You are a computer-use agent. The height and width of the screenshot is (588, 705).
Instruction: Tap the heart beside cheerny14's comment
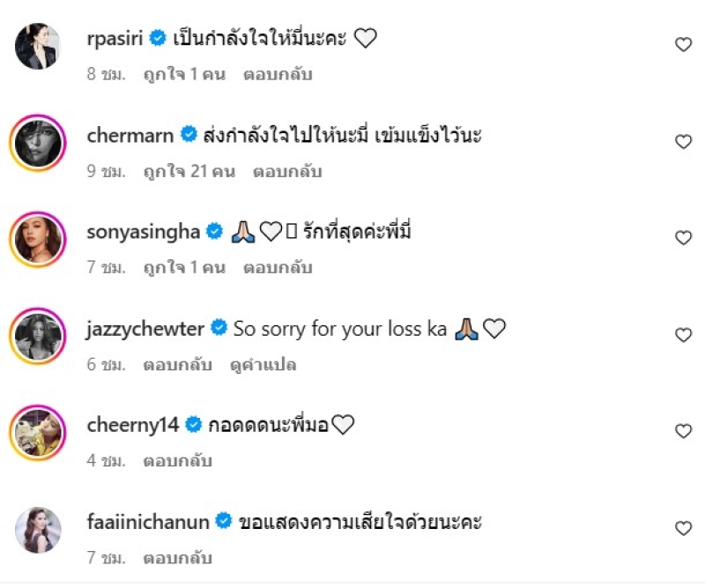(683, 431)
